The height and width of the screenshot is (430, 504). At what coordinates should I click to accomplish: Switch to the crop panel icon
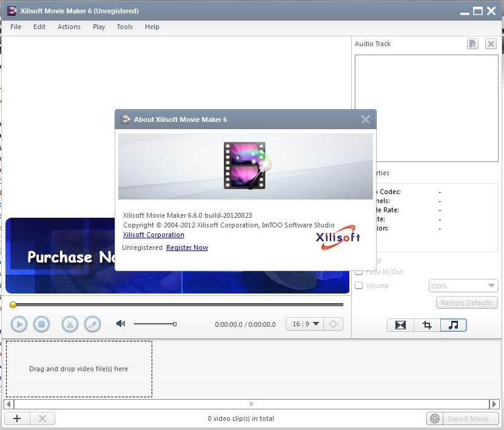[427, 325]
